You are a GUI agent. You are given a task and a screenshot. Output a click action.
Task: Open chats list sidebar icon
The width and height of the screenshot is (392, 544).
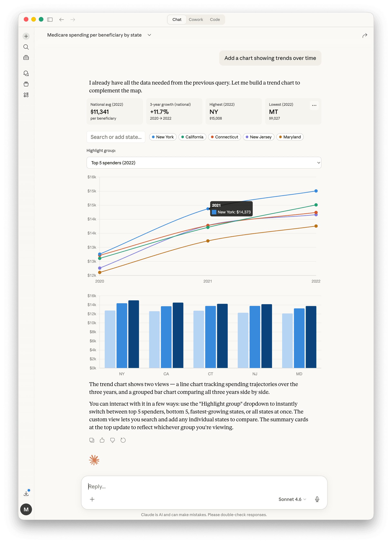pyautogui.click(x=26, y=73)
